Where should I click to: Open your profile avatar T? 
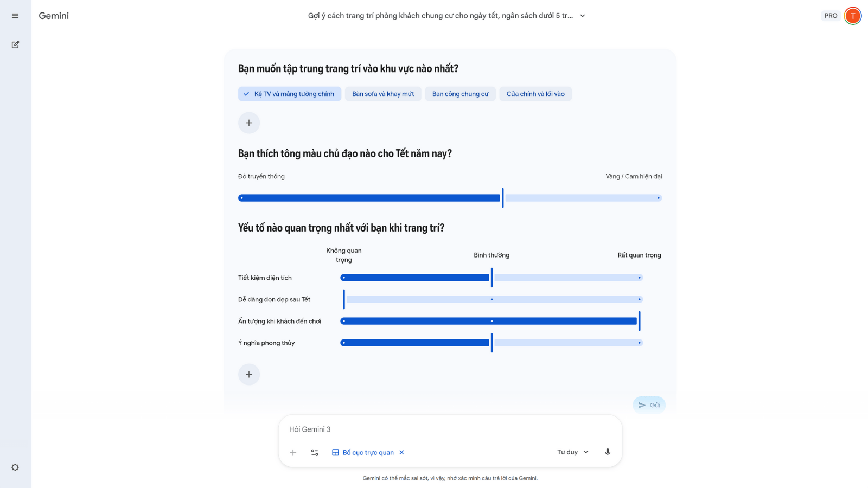coord(852,16)
